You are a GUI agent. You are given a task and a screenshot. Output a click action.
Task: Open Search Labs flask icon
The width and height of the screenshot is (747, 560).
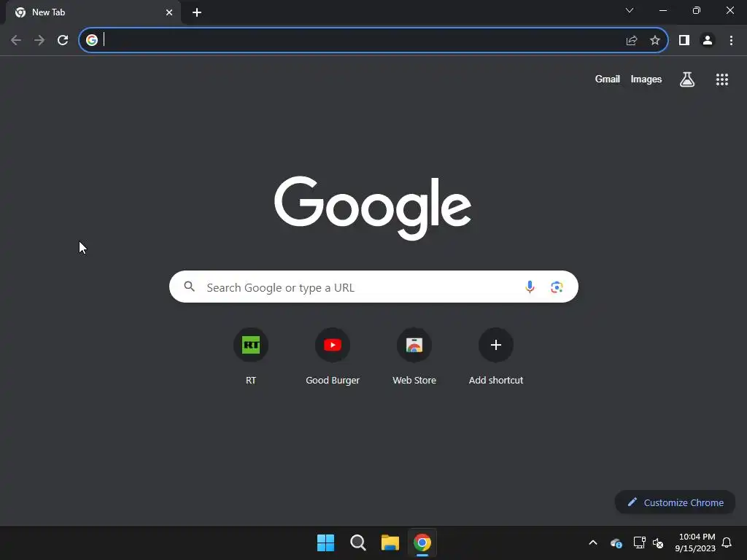(x=687, y=79)
